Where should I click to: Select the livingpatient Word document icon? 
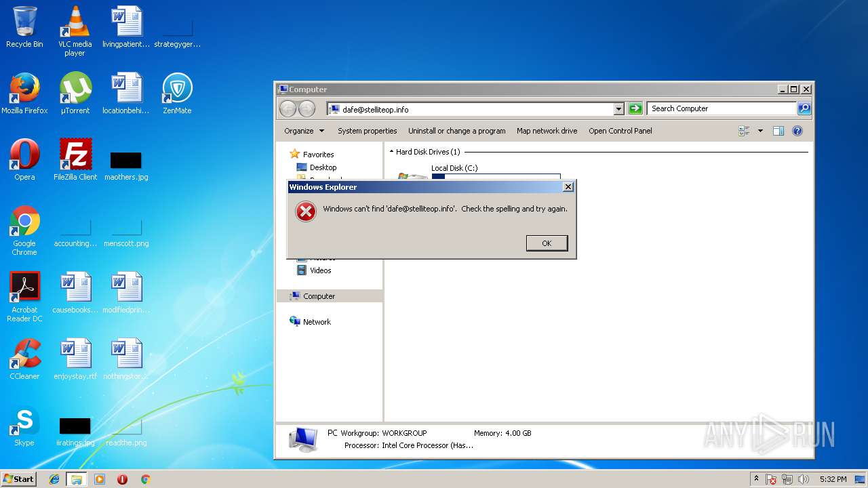(x=126, y=27)
